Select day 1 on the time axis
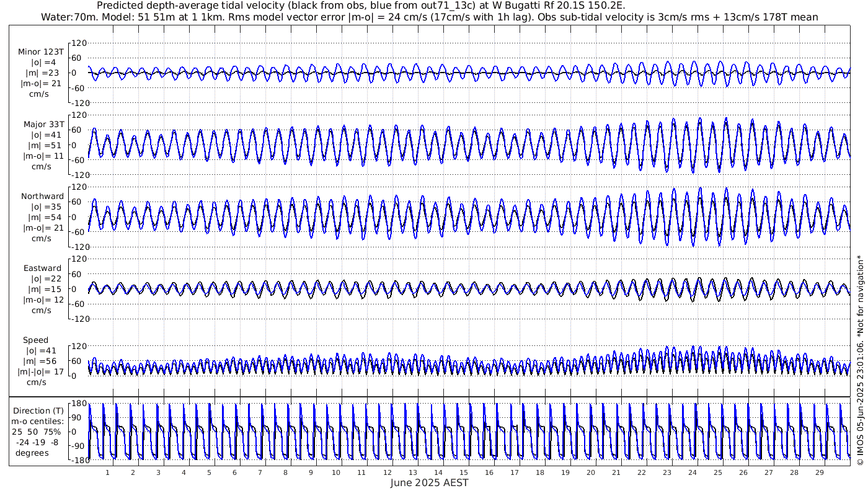This screenshot has height=496, width=868. pyautogui.click(x=107, y=472)
